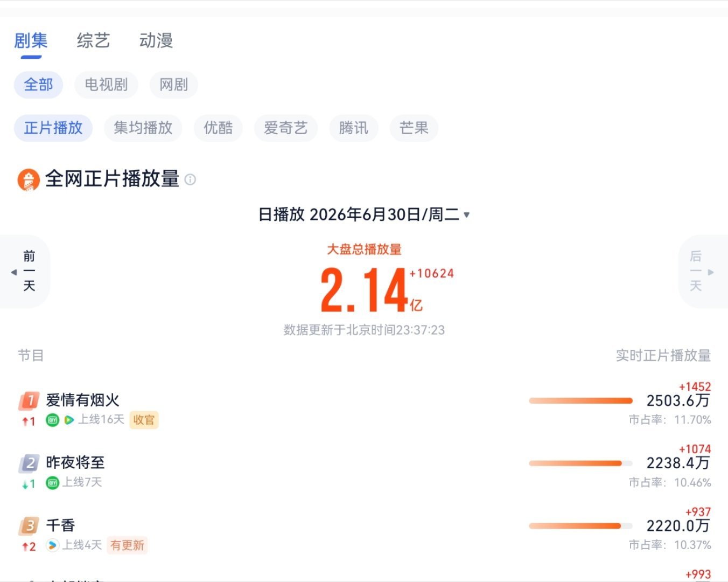The width and height of the screenshot is (728, 582).
Task: Click the 市占率: 11.70% value
Action: click(x=670, y=420)
